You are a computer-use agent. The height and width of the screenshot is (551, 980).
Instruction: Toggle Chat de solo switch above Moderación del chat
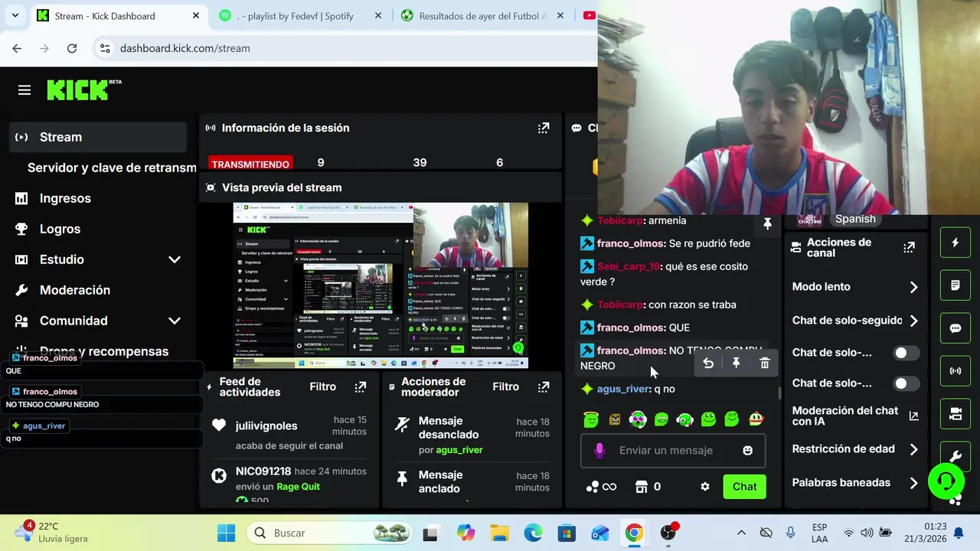point(906,383)
